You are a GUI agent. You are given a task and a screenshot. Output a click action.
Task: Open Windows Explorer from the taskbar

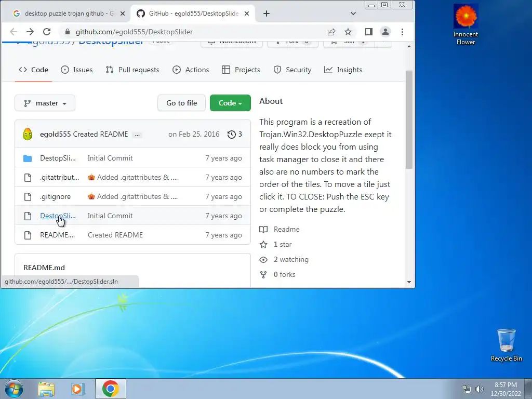tap(46, 389)
